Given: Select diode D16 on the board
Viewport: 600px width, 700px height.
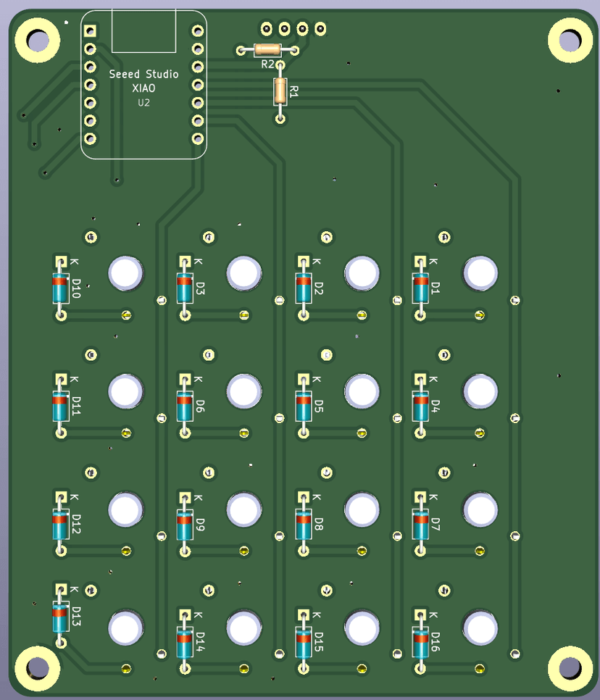Looking at the screenshot, I should 420,642.
